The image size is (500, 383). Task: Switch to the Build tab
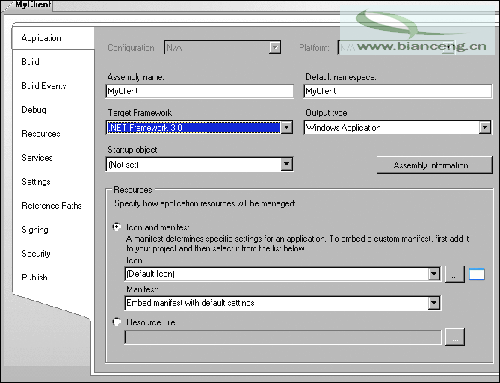tap(31, 62)
